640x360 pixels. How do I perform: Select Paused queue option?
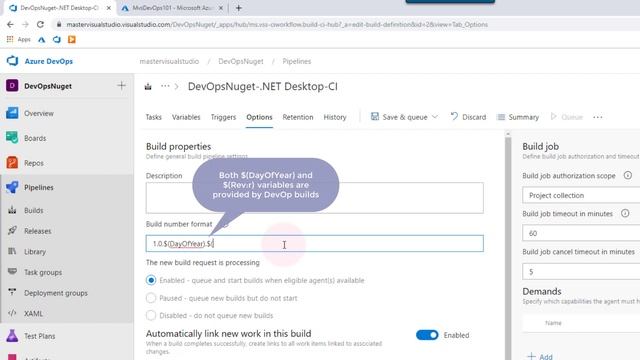[151, 298]
